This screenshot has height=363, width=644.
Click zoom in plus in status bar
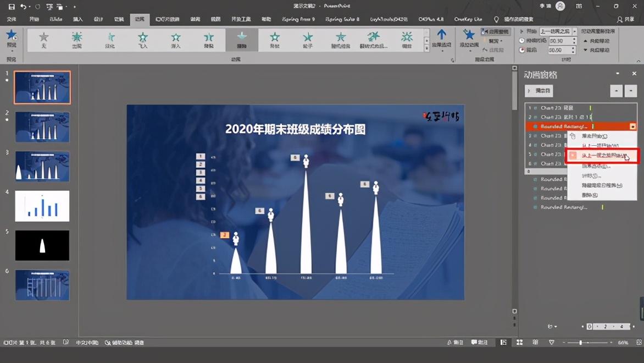coord(611,342)
